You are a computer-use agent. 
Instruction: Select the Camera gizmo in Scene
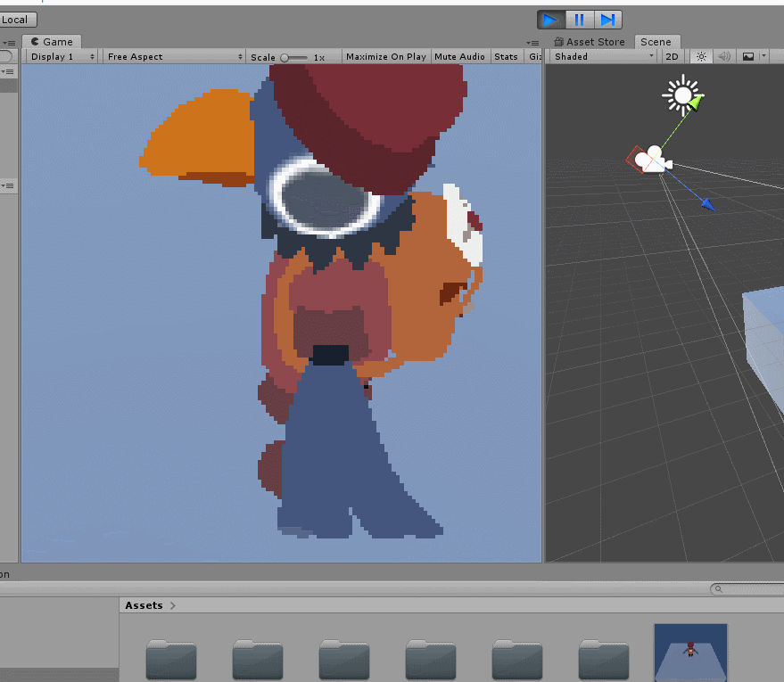coord(651,160)
